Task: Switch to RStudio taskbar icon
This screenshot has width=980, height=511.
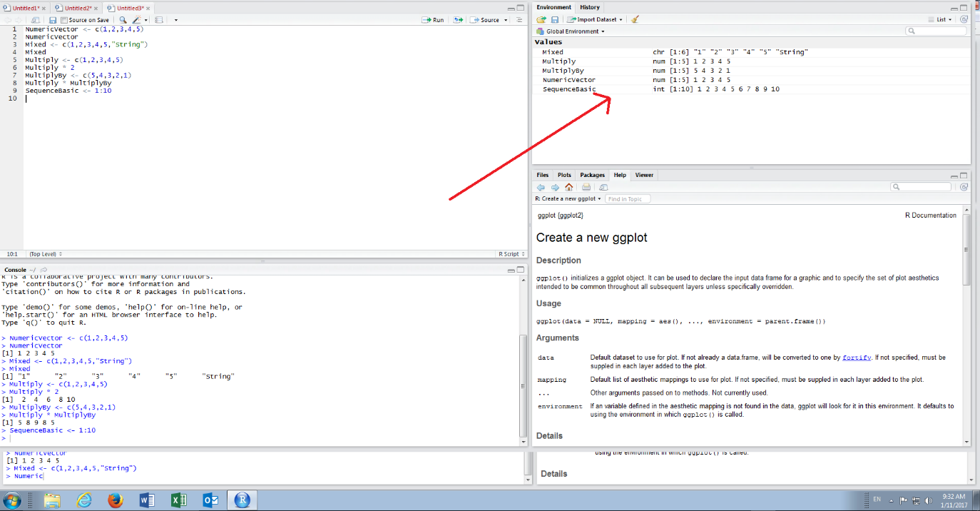Action: click(x=243, y=500)
